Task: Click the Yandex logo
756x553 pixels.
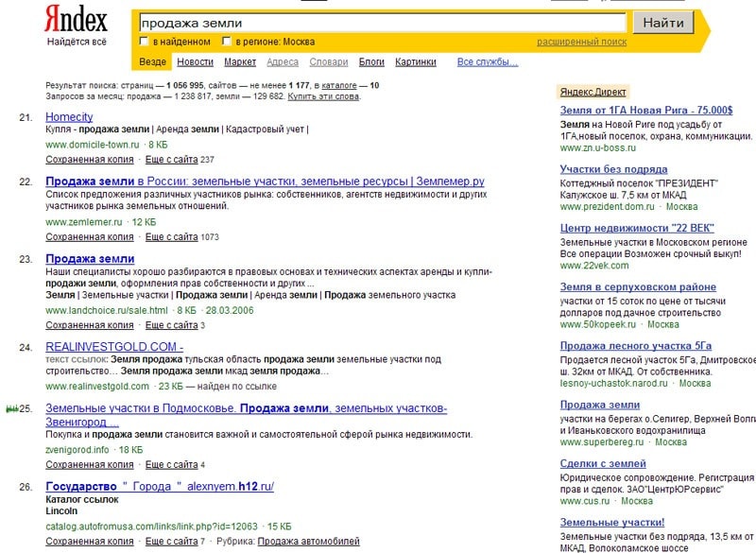Action: click(76, 19)
